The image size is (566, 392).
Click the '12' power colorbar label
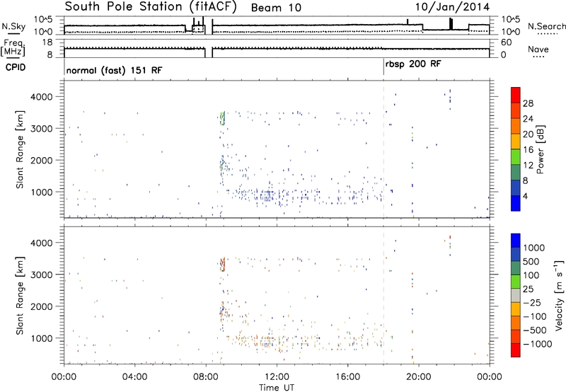(528, 166)
